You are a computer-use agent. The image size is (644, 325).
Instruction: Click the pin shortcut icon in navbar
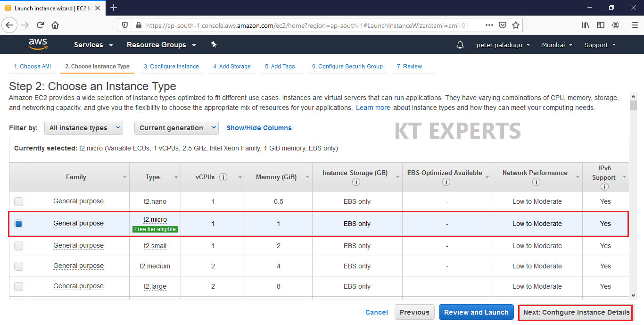point(214,44)
